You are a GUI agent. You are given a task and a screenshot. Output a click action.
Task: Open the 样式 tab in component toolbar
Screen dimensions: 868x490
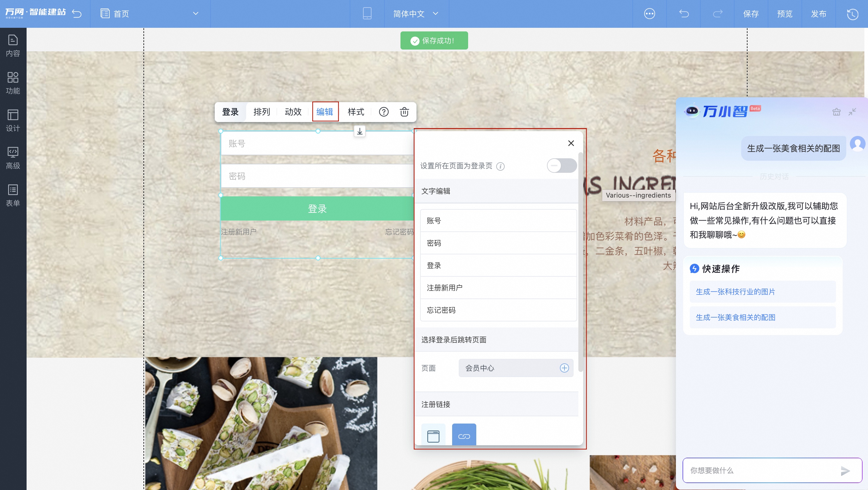[x=356, y=112]
